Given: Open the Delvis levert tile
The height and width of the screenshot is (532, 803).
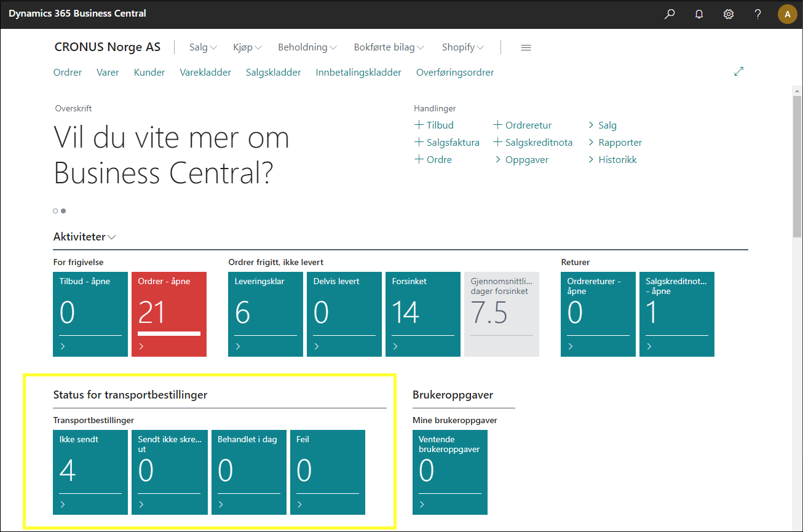Looking at the screenshot, I should [x=344, y=314].
